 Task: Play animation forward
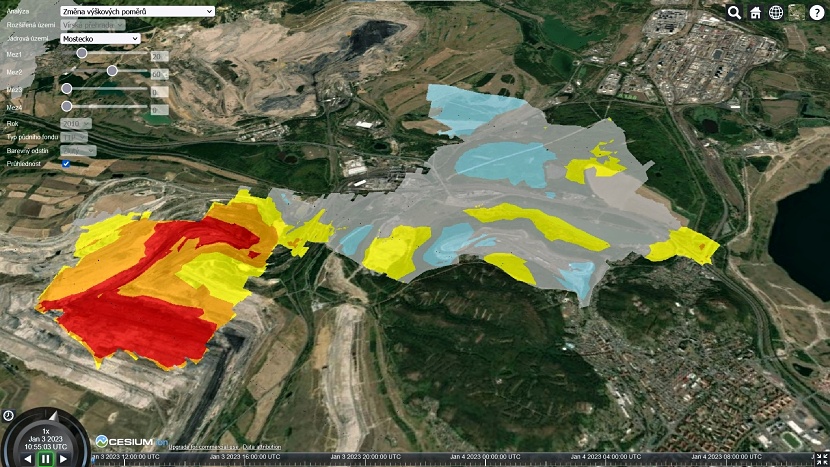pyautogui.click(x=64, y=459)
